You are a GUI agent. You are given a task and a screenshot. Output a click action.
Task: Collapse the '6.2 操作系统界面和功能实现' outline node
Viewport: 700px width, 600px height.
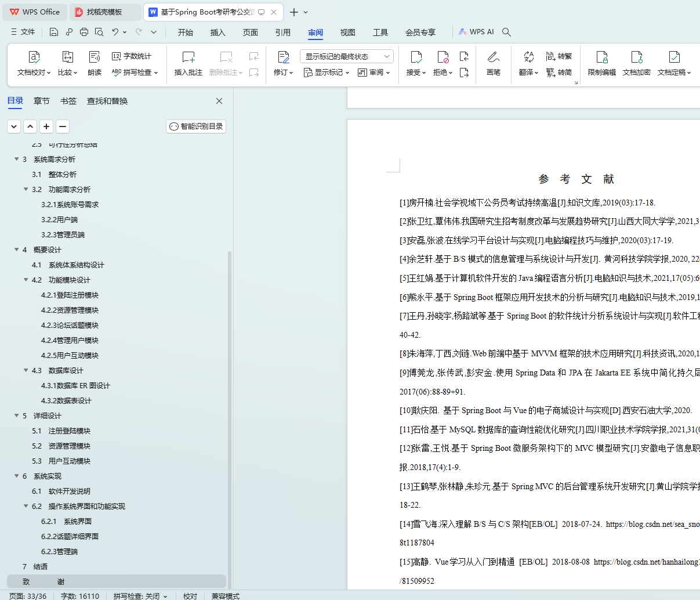(26, 506)
